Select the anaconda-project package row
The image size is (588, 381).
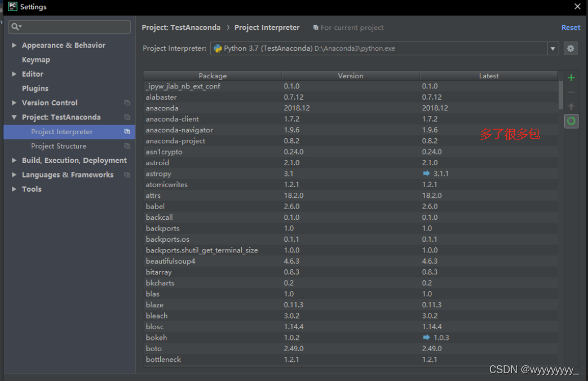click(351, 141)
